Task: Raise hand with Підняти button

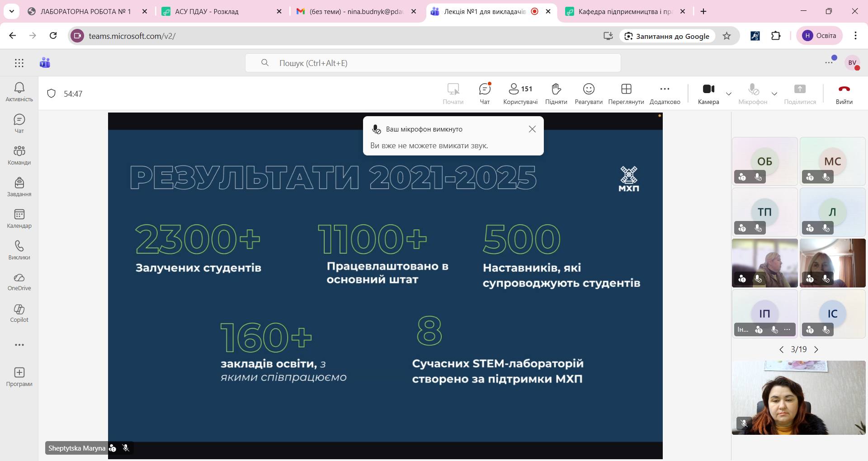Action: [556, 94]
